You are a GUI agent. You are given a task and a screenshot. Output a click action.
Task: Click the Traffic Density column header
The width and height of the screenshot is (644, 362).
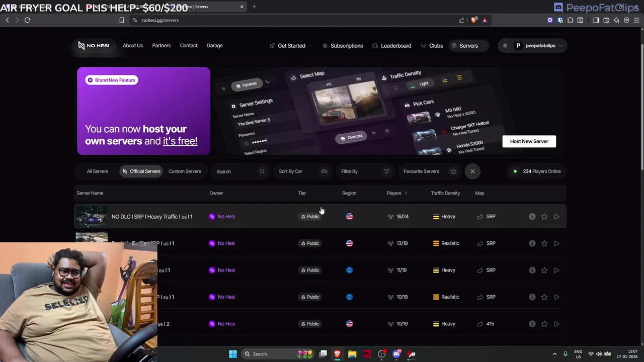(x=445, y=193)
